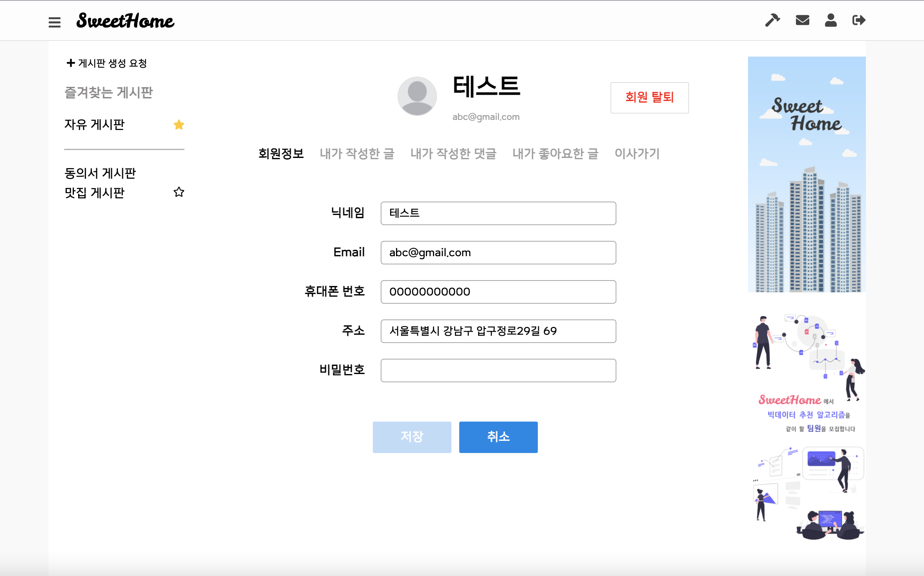924x576 pixels.
Task: Switch to the 내가 작성한 댓글 tab
Action: pos(453,154)
